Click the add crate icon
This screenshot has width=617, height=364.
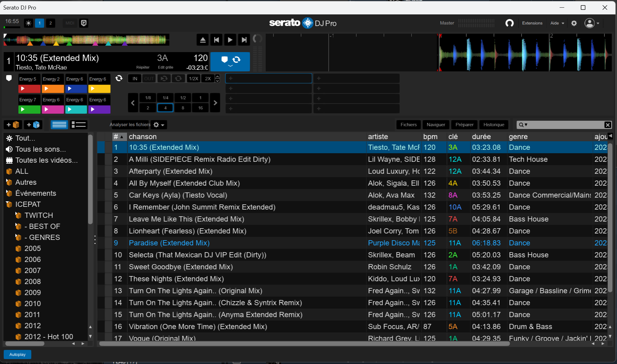click(13, 125)
